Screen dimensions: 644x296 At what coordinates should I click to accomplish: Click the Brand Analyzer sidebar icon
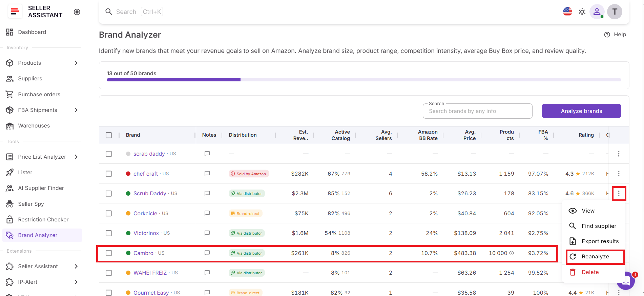(10, 235)
